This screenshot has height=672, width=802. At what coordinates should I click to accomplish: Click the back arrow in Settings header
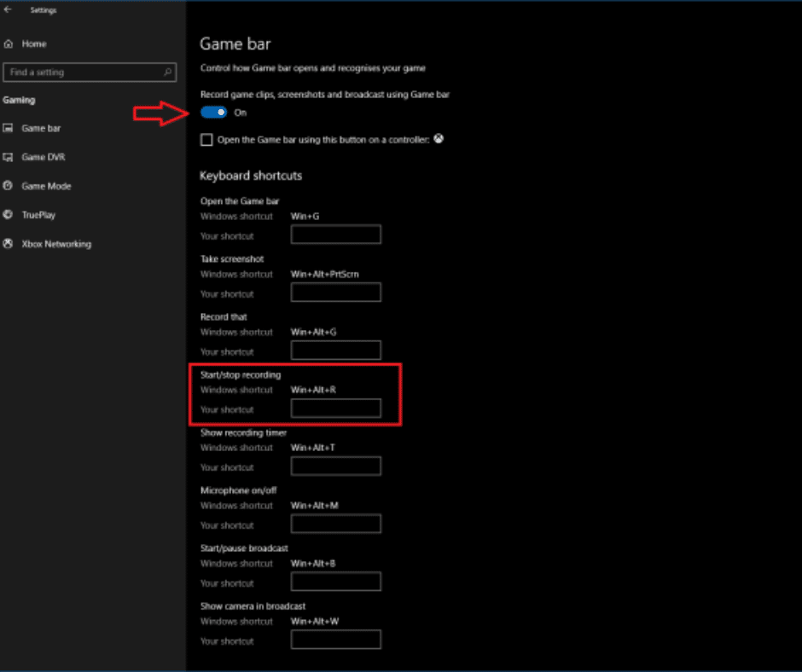tap(9, 10)
